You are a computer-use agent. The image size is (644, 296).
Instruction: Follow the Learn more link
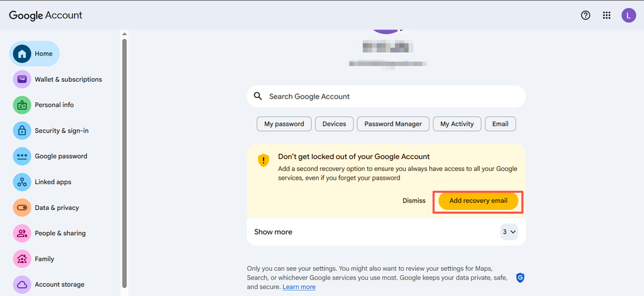[x=299, y=287]
